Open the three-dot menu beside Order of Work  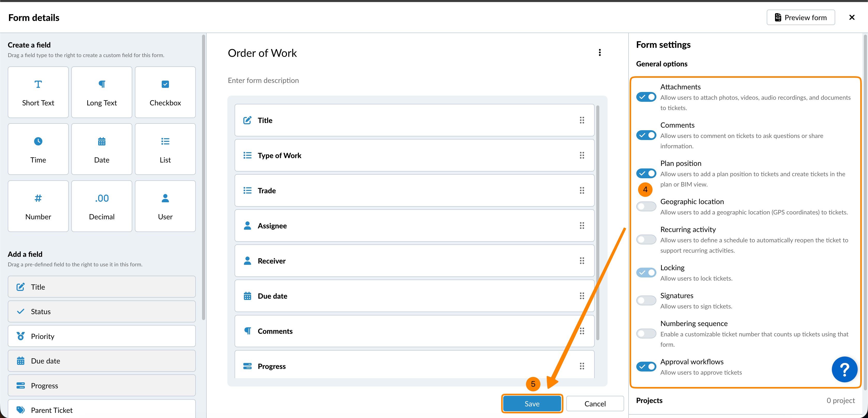[599, 53]
